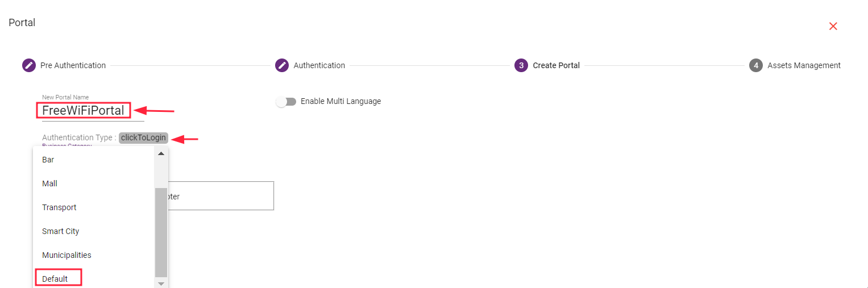Go to Assets Management step label
This screenshot has width=868, height=288.
pyautogui.click(x=804, y=65)
